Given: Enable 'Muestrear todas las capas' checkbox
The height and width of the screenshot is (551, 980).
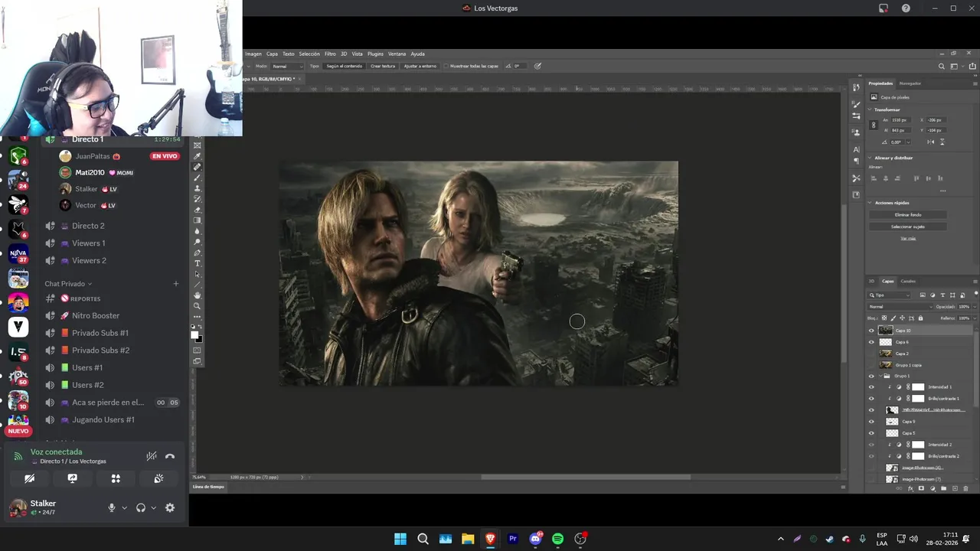Looking at the screenshot, I should [446, 66].
